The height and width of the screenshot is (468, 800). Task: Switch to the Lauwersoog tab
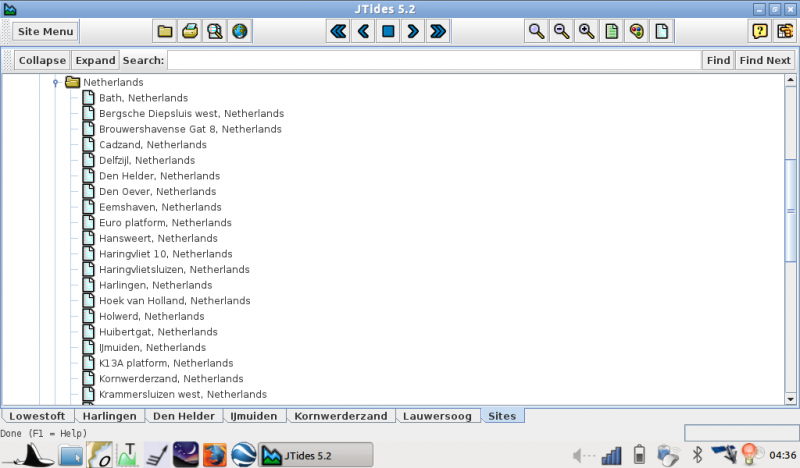437,416
